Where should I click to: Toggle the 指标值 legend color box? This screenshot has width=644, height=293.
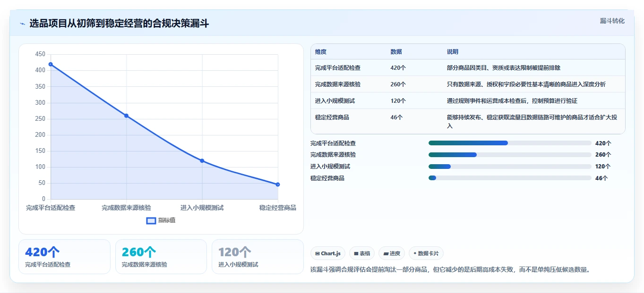[x=151, y=220]
